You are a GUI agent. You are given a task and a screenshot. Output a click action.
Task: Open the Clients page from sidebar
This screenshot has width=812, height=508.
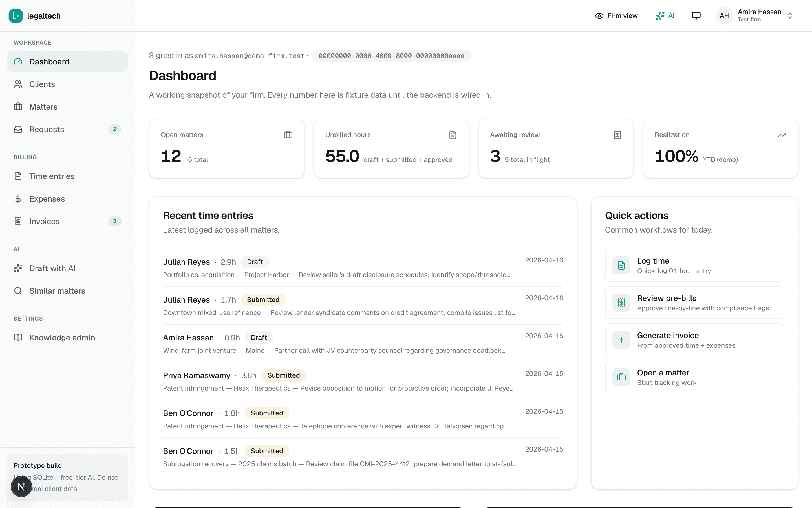[x=67, y=84]
